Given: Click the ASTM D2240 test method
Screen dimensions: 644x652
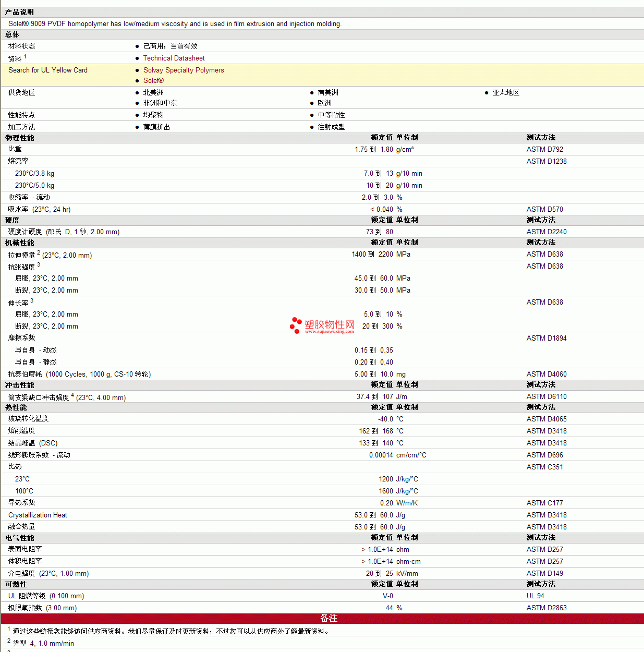Looking at the screenshot, I should [x=546, y=232].
